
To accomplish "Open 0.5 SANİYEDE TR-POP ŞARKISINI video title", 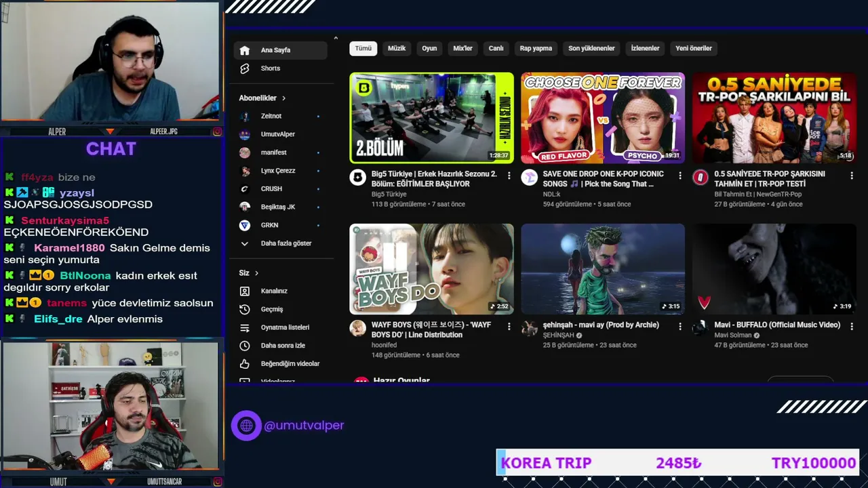I will pos(770,179).
